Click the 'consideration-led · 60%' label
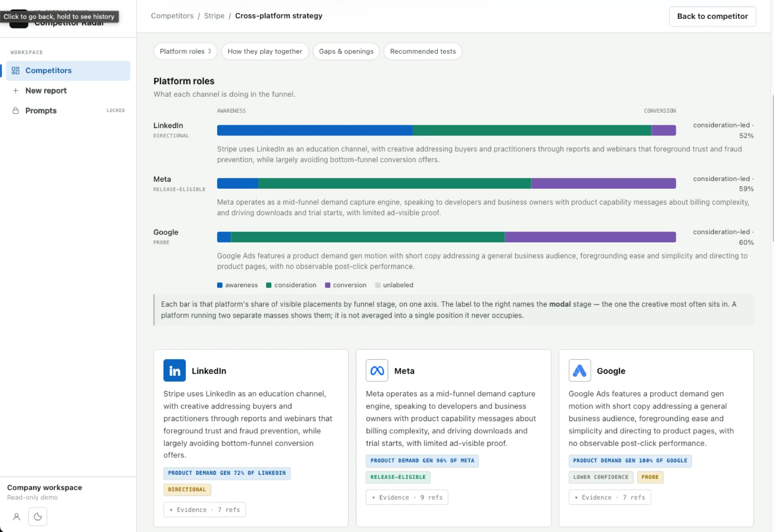 [x=723, y=237]
